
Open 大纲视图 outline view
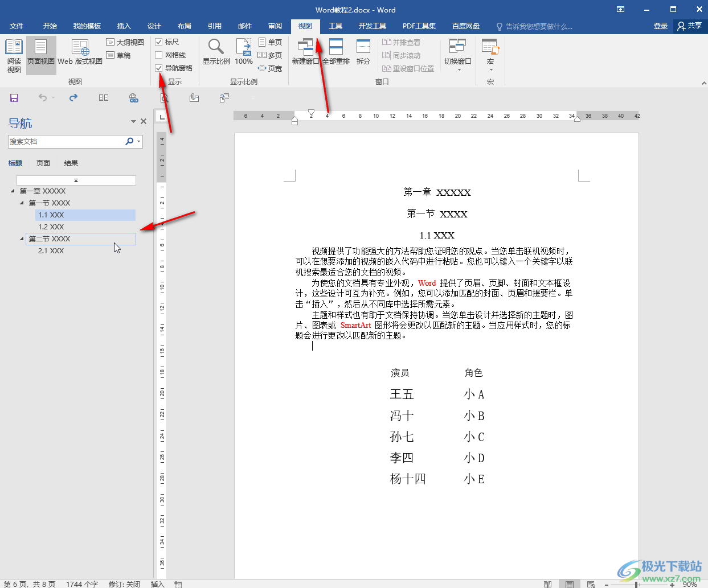coord(125,42)
